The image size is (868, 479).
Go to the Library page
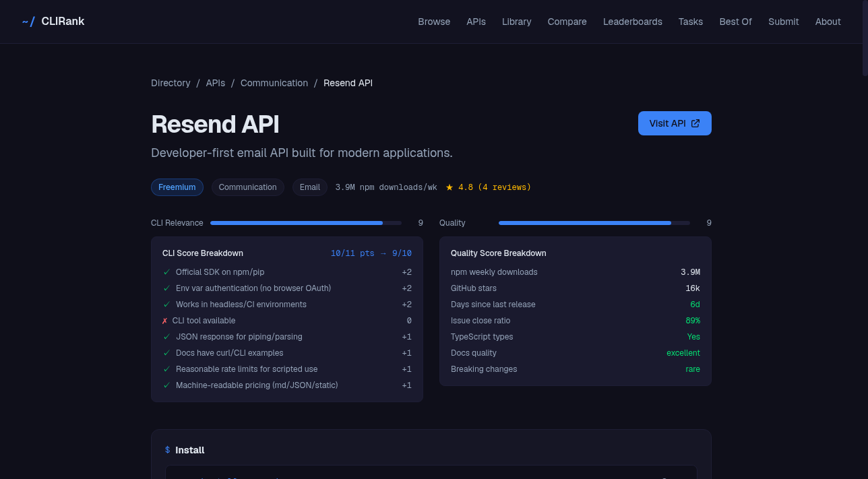coord(516,22)
